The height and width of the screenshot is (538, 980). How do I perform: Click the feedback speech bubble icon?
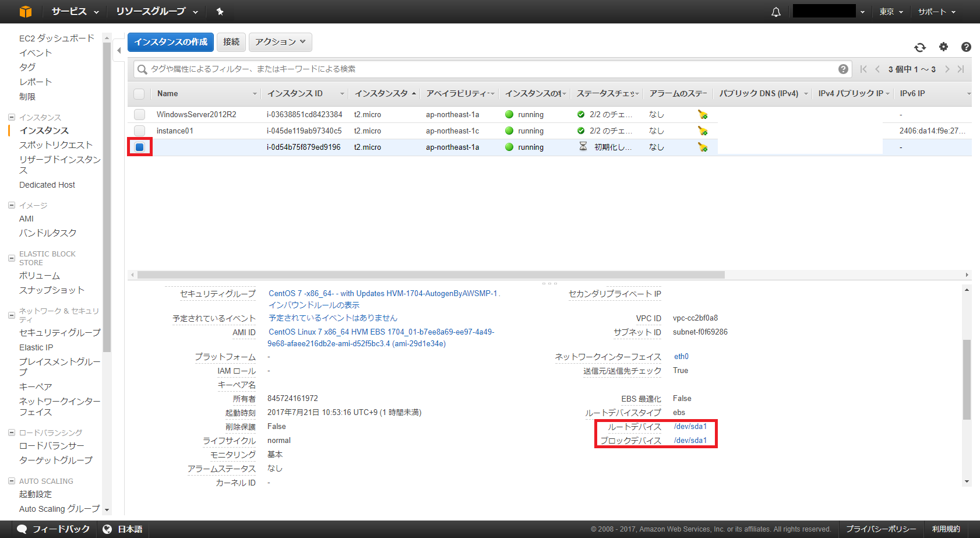click(22, 529)
